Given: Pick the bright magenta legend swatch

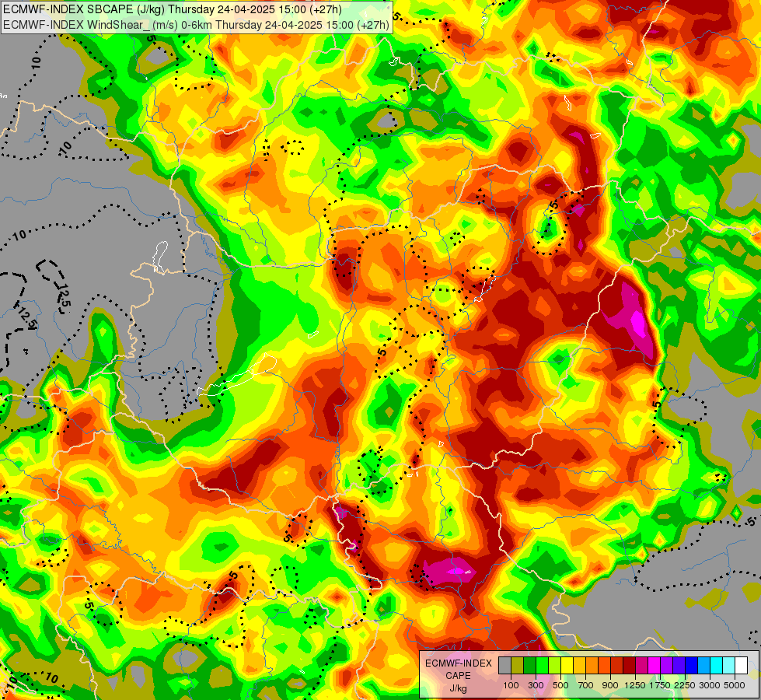Looking at the screenshot, I should tap(655, 666).
